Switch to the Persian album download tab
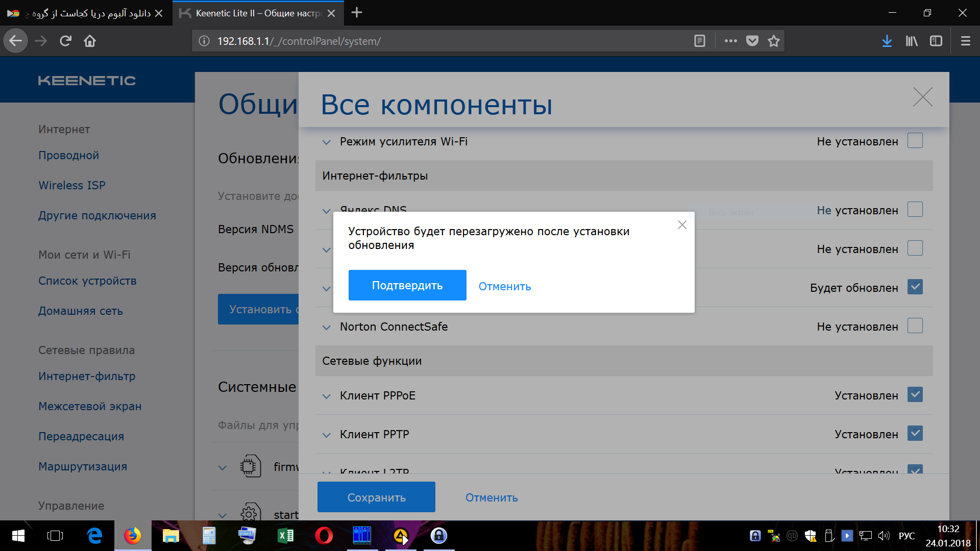This screenshot has height=551, width=980. (x=85, y=13)
